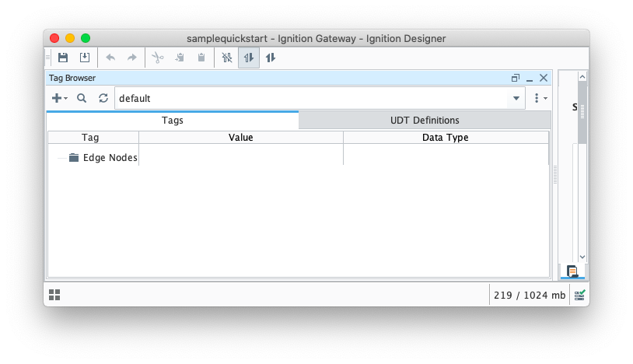The height and width of the screenshot is (364, 633).
Task: Set communication mode to Off
Action: point(227,58)
